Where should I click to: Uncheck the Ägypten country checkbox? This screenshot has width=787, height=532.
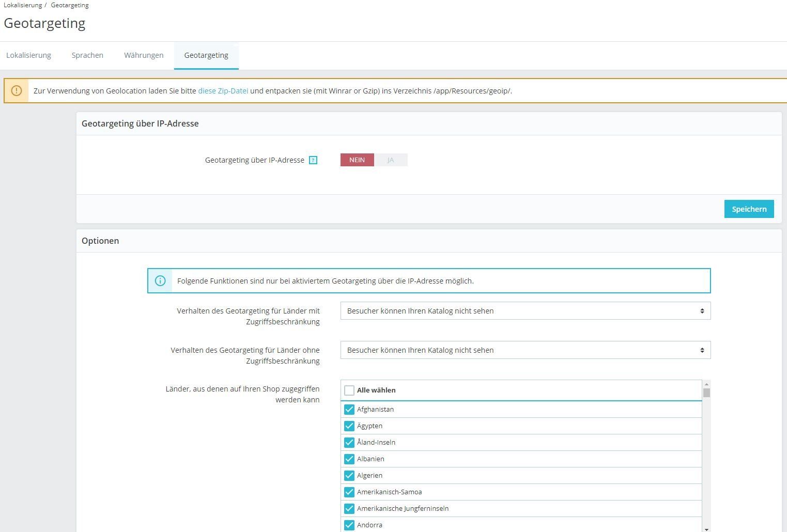349,426
